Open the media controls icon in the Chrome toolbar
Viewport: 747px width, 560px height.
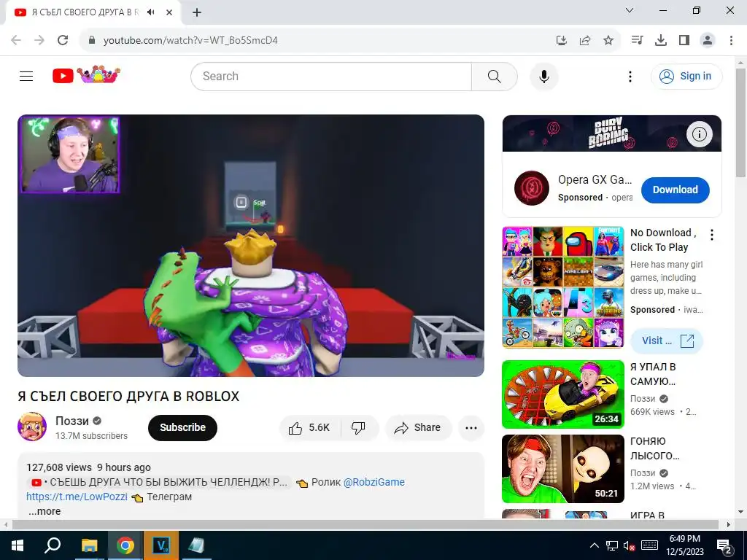point(637,40)
